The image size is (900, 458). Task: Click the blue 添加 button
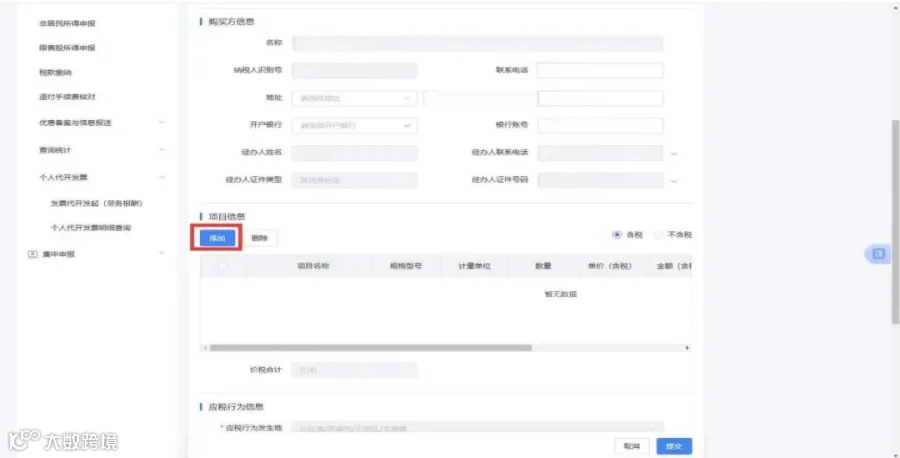tap(218, 238)
